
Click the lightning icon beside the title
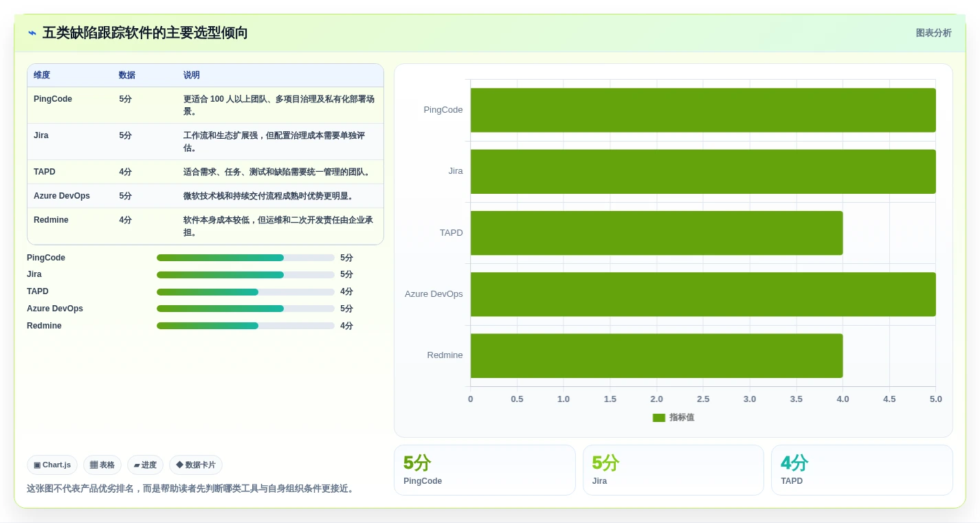point(32,33)
